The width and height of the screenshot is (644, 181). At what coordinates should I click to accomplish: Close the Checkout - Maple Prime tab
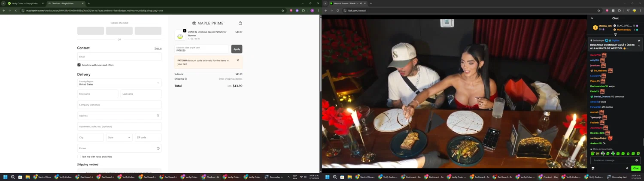(x=82, y=3)
